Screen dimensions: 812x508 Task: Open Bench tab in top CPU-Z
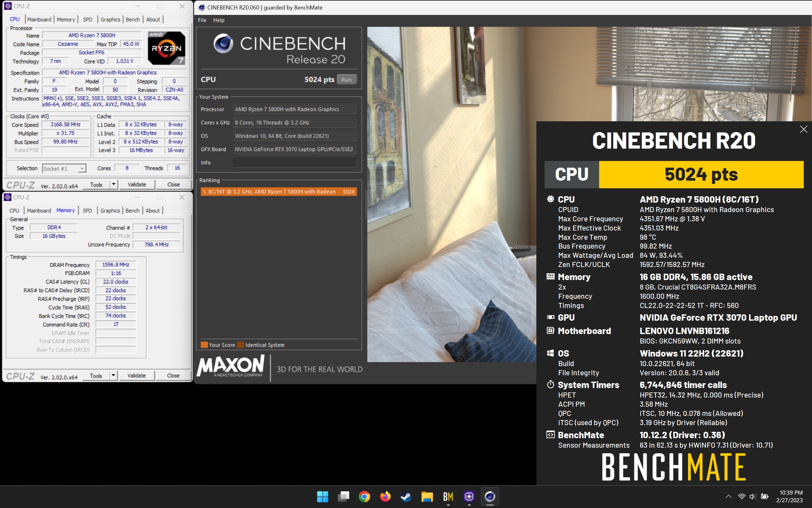click(133, 19)
